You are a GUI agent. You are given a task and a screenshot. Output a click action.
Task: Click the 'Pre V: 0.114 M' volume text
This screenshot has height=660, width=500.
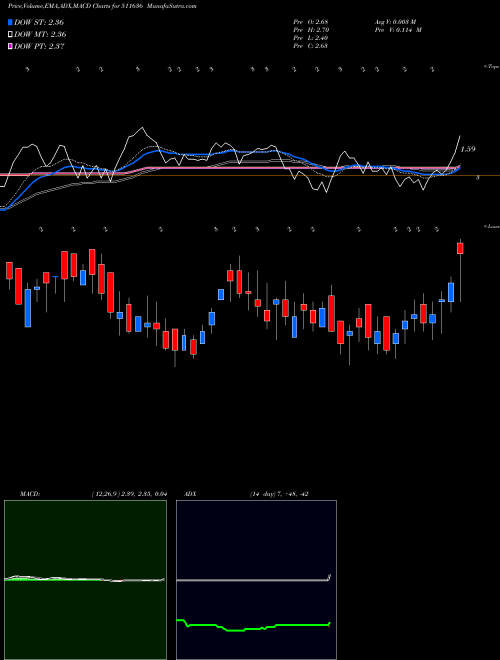click(398, 30)
